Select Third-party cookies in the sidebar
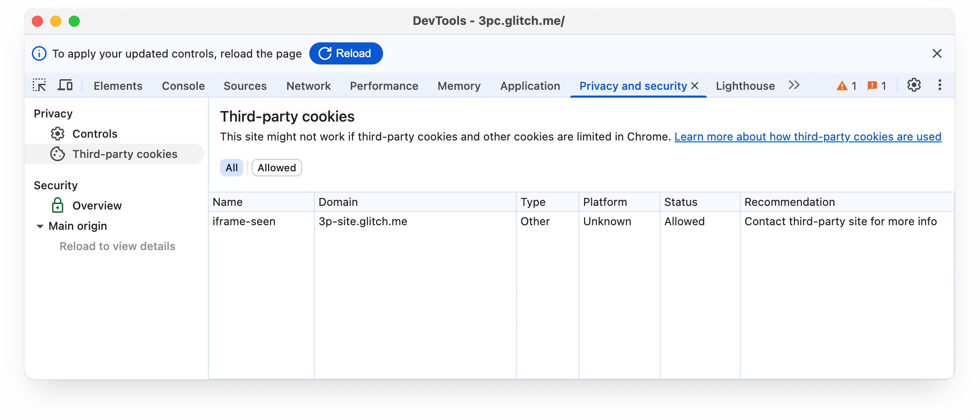 point(124,154)
